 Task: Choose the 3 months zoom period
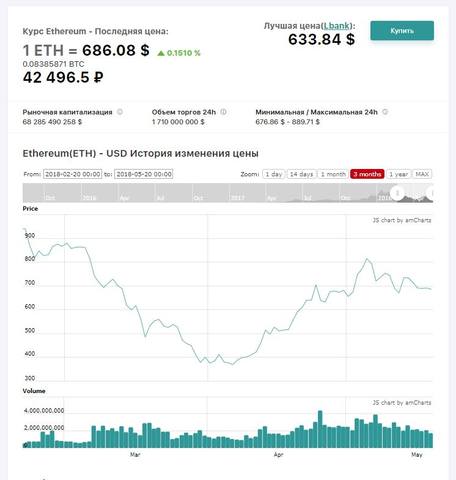pyautogui.click(x=367, y=174)
